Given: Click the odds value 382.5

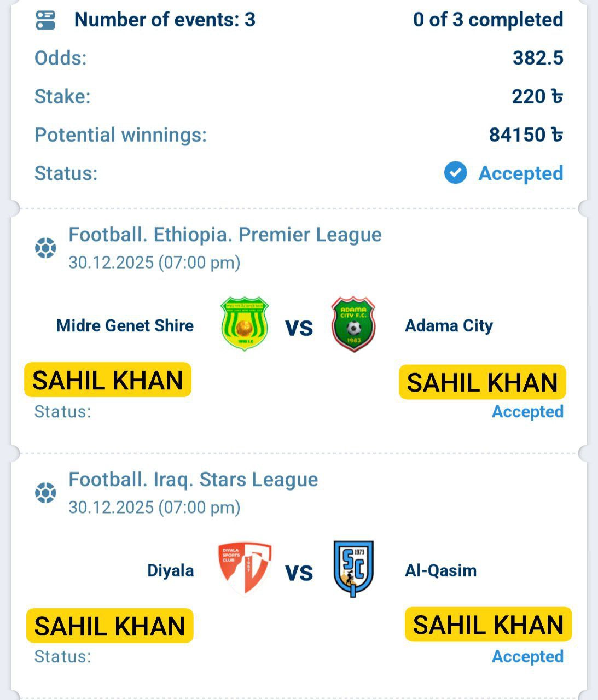Looking at the screenshot, I should (537, 58).
